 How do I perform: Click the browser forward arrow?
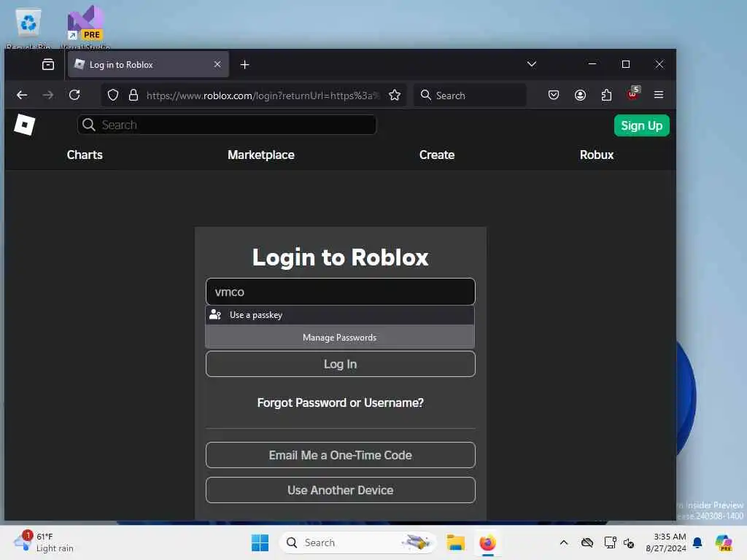click(x=48, y=96)
